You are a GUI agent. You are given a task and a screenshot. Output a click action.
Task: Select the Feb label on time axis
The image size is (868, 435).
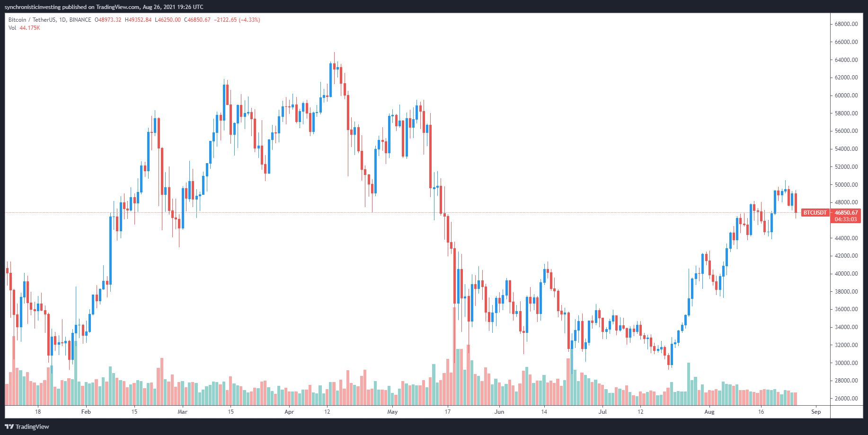click(x=86, y=412)
